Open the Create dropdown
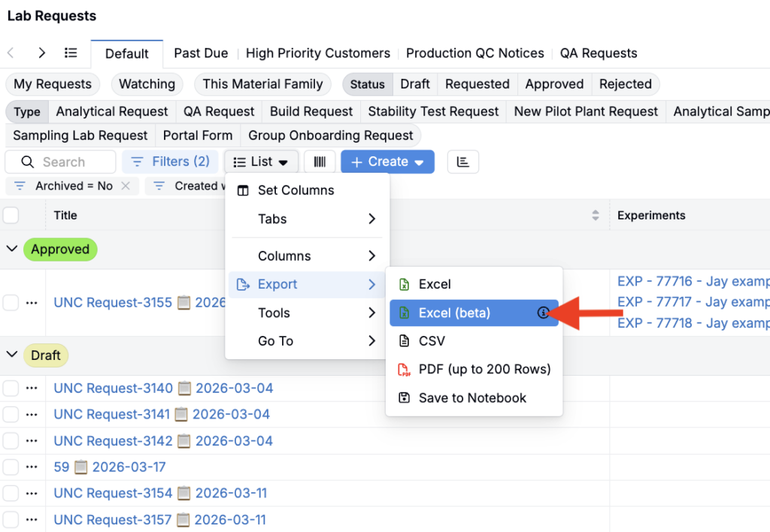The image size is (770, 532). (x=387, y=162)
